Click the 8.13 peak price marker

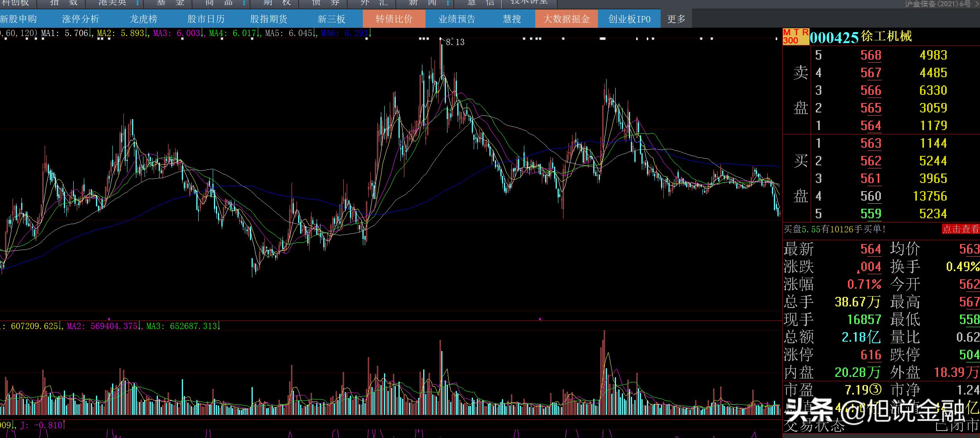[x=455, y=42]
